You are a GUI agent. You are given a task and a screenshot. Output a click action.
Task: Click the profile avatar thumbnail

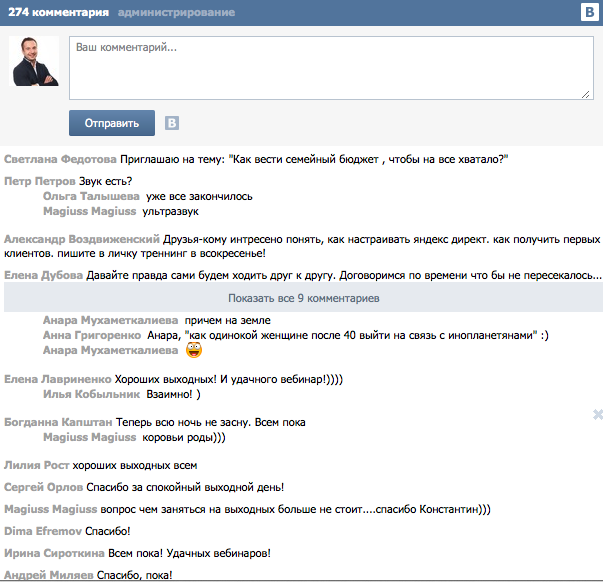click(34, 61)
